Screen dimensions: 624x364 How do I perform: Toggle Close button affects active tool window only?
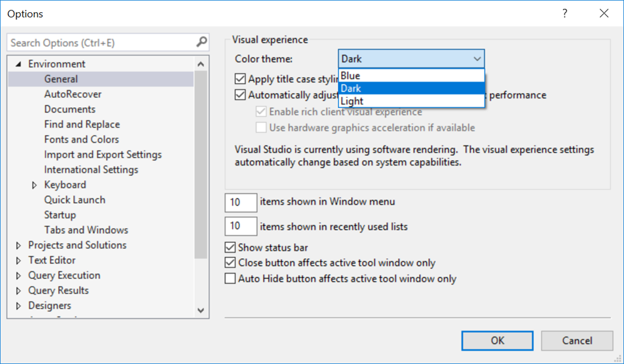pos(230,263)
